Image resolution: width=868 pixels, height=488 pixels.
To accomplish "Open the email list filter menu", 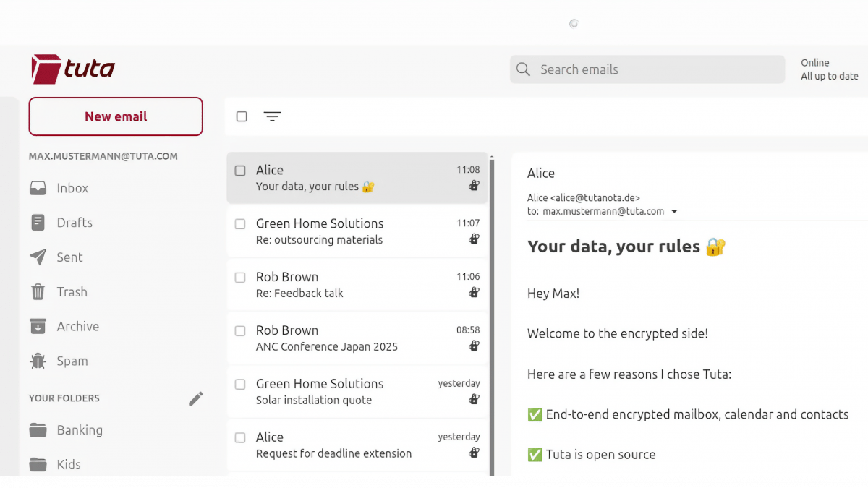I will coord(272,116).
